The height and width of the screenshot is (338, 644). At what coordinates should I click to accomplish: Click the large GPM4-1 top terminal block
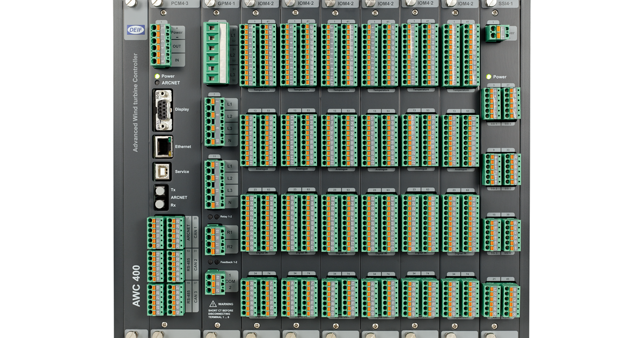coord(216,53)
